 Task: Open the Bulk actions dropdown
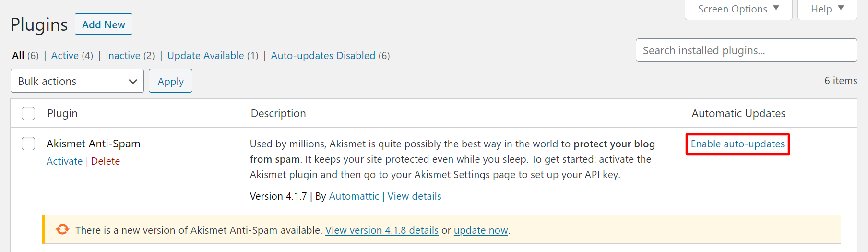(77, 81)
